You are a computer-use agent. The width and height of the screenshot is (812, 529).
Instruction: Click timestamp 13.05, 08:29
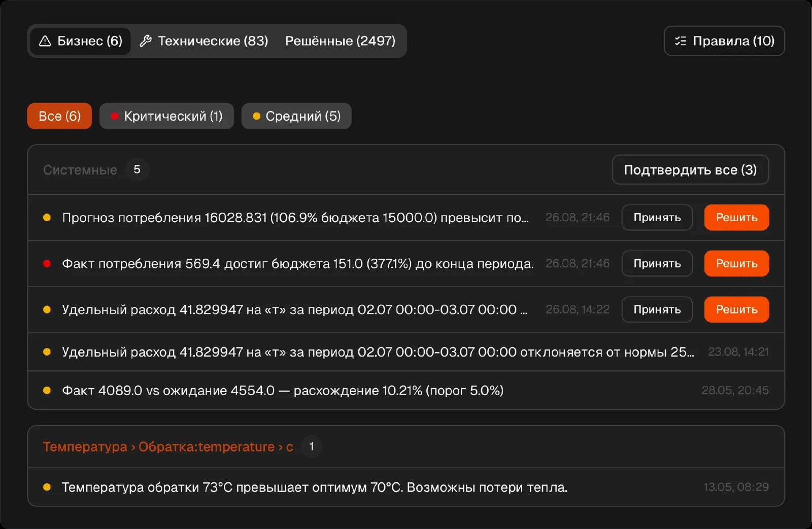tap(736, 487)
